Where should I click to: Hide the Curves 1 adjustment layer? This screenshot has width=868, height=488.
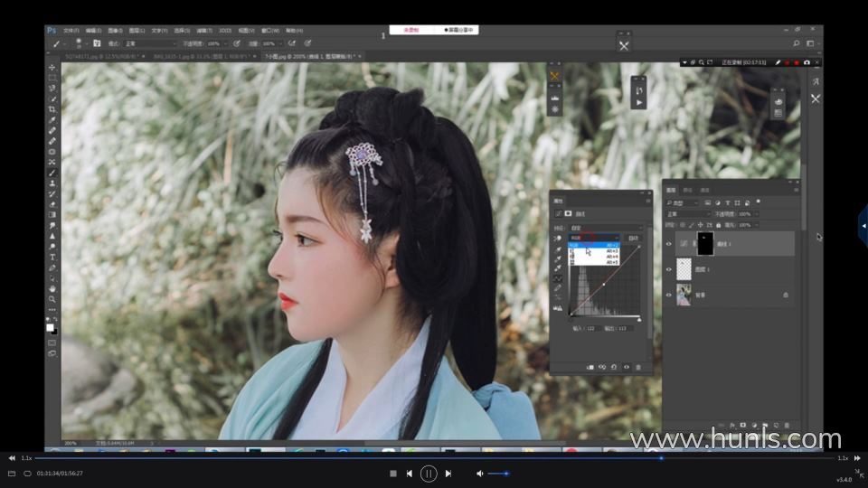click(x=669, y=243)
